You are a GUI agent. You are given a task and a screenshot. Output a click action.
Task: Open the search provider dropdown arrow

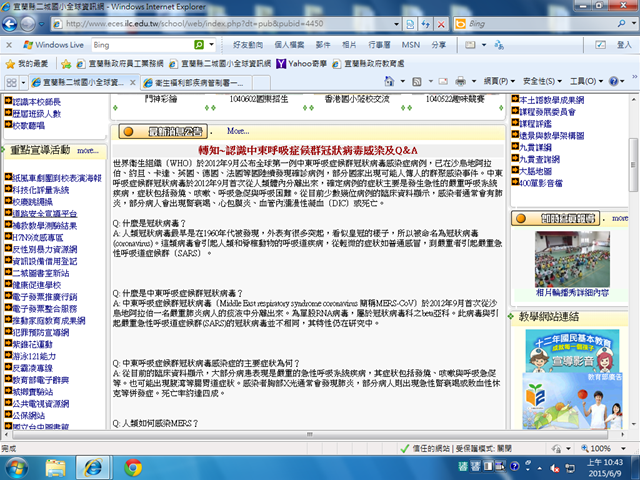pos(633,24)
